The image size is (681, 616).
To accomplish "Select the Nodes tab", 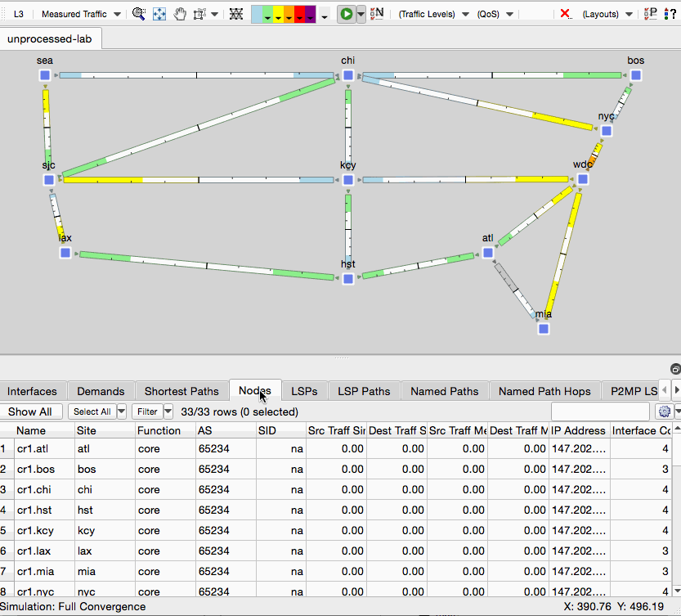I will point(255,390).
